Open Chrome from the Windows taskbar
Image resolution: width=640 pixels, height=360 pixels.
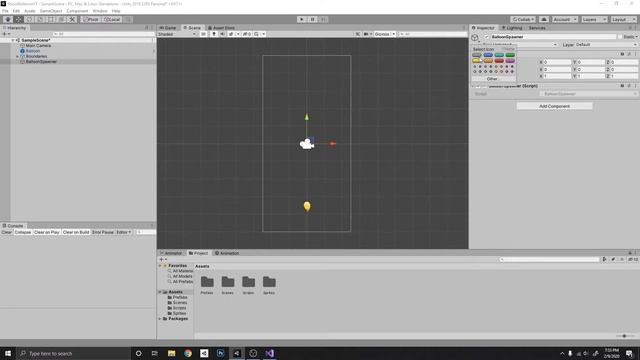[188, 353]
